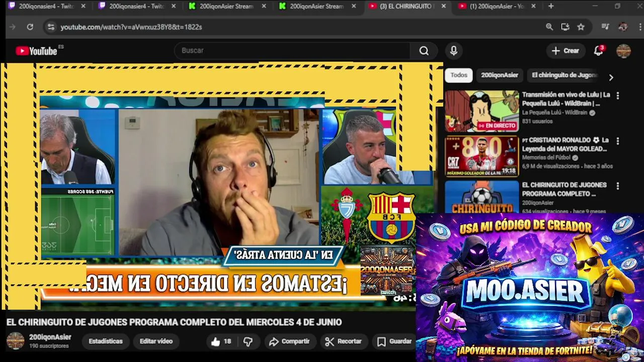This screenshot has width=644, height=362.
Task: Share the video with Compartir
Action: pyautogui.click(x=289, y=341)
